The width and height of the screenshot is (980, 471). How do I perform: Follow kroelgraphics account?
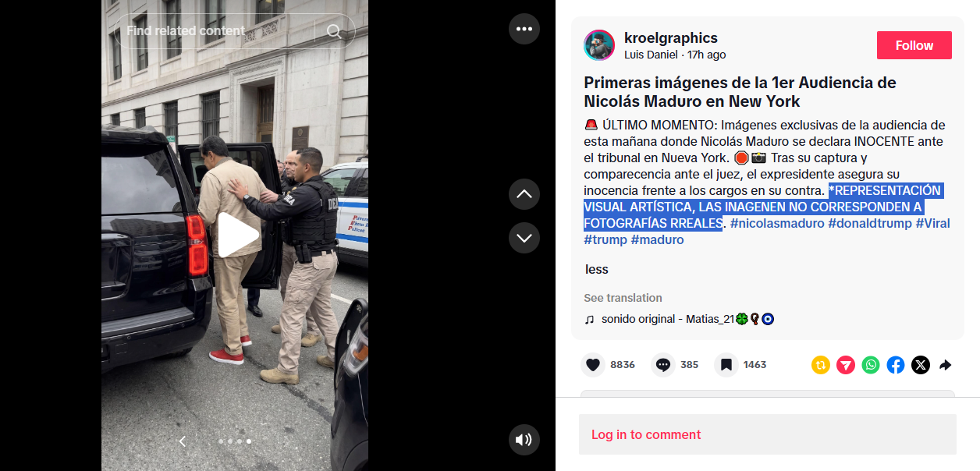pyautogui.click(x=914, y=45)
